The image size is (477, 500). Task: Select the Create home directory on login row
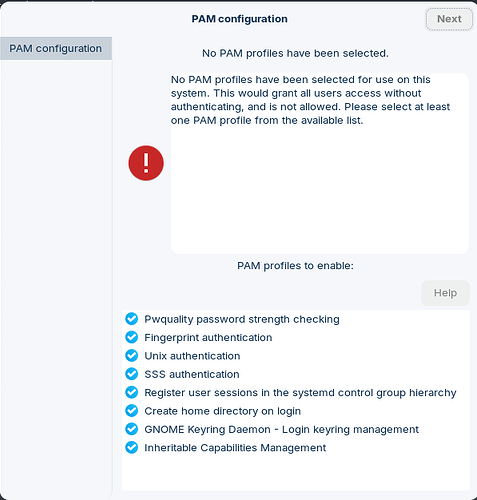point(296,411)
